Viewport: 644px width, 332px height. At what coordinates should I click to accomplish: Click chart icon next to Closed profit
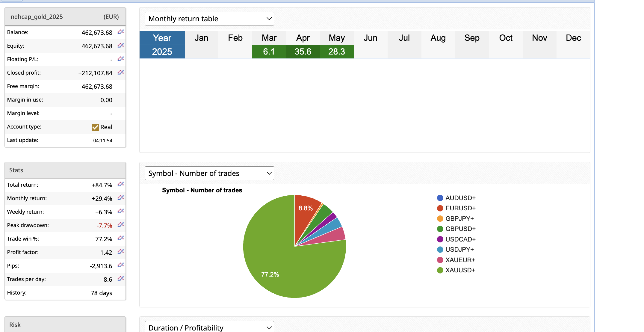120,72
